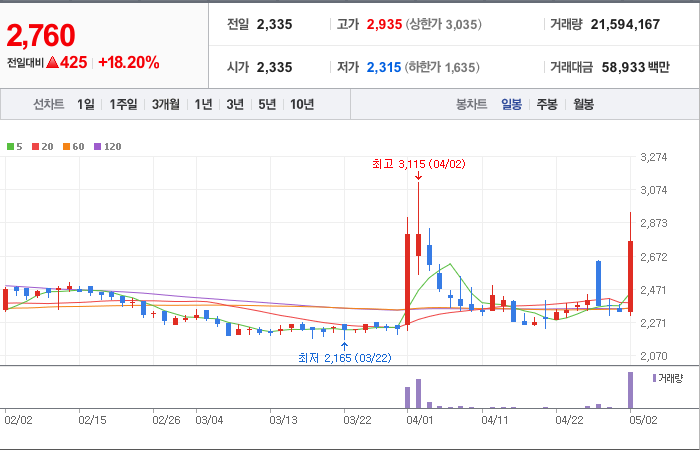Switch to 주봉 weekly candle chart
700x450 pixels.
[x=547, y=104]
